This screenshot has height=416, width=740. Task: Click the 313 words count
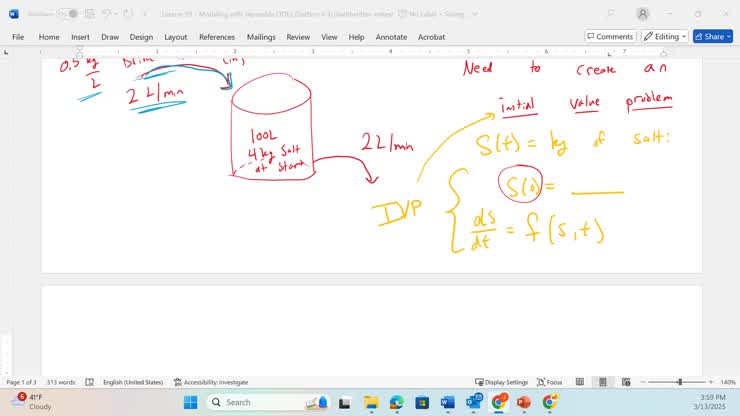click(61, 382)
